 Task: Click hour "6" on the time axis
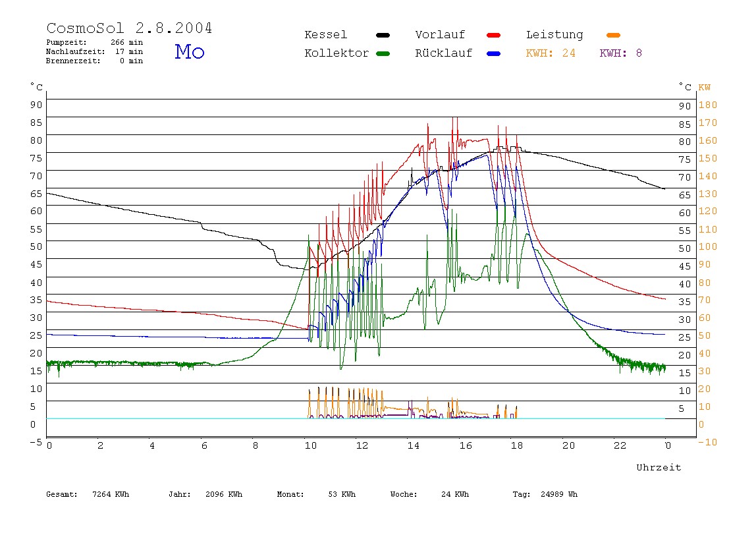204,446
